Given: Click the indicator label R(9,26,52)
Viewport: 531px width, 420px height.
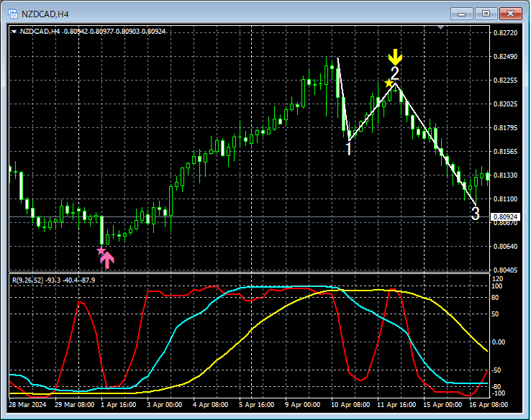Looking at the screenshot, I should click(x=28, y=280).
